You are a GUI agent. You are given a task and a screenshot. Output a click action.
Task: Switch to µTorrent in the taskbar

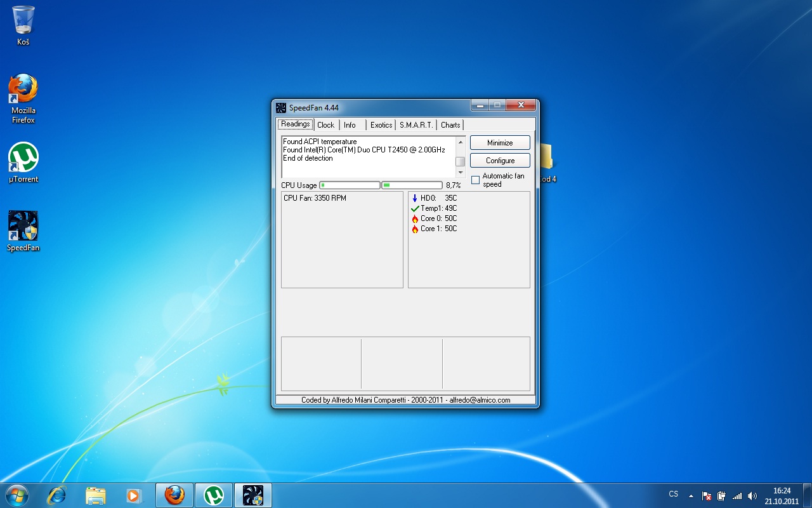point(214,495)
